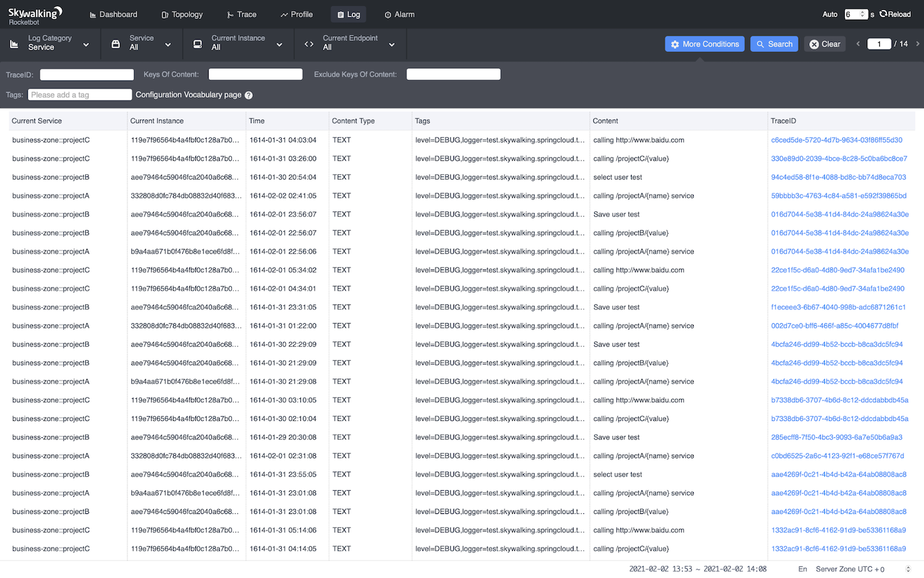Click the Log Category chart icon
This screenshot has height=578, width=924.
13,44
